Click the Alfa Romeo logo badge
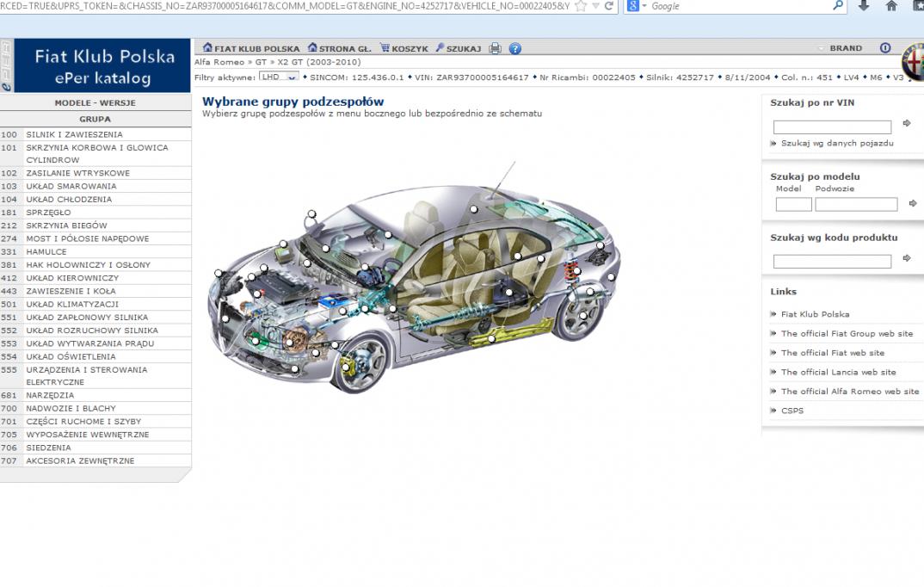The image size is (924, 587). pyautogui.click(x=913, y=61)
